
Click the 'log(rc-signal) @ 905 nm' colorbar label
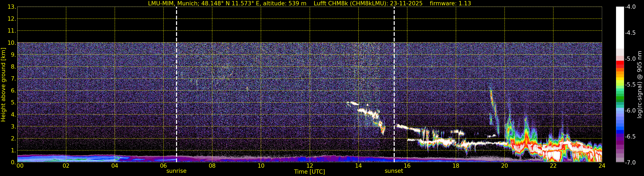[x=640, y=85]
